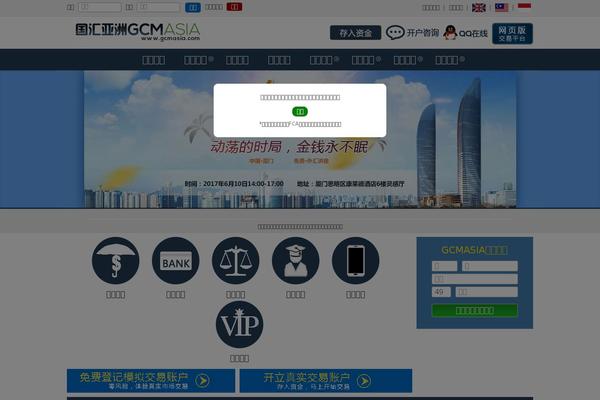This screenshot has height=400, width=600.
Task: Switch language via the Malaysia flag
Action: [x=501, y=8]
